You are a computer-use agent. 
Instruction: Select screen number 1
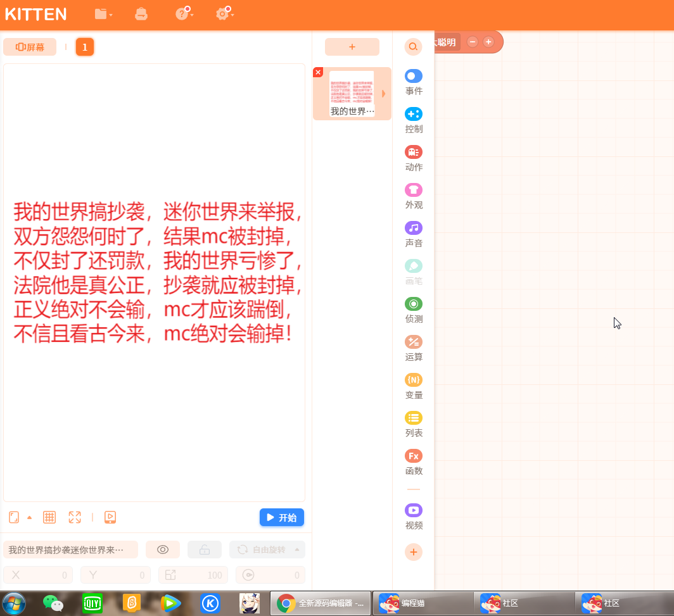click(x=85, y=47)
